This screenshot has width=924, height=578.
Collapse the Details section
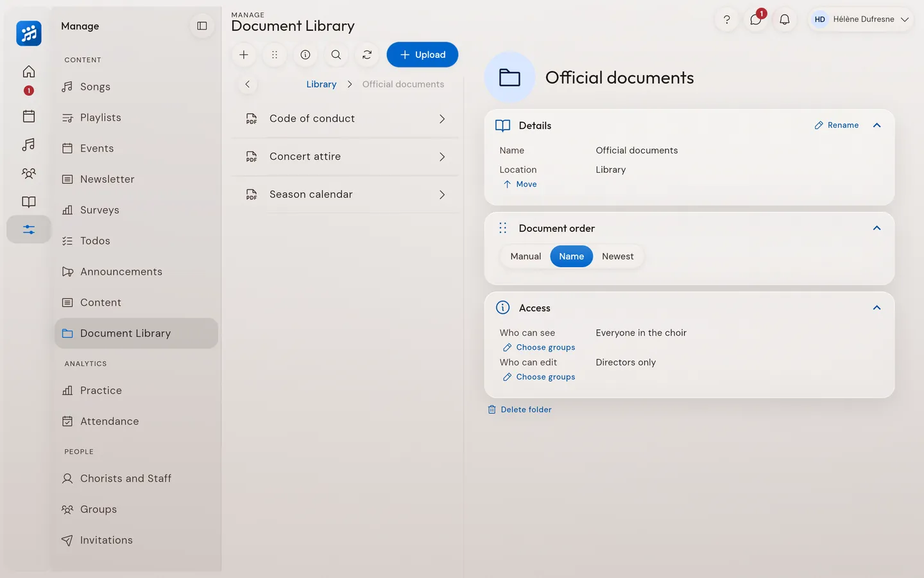(x=877, y=125)
